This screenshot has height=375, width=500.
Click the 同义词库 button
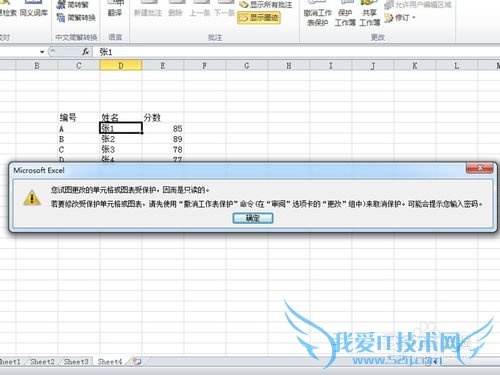34,9
